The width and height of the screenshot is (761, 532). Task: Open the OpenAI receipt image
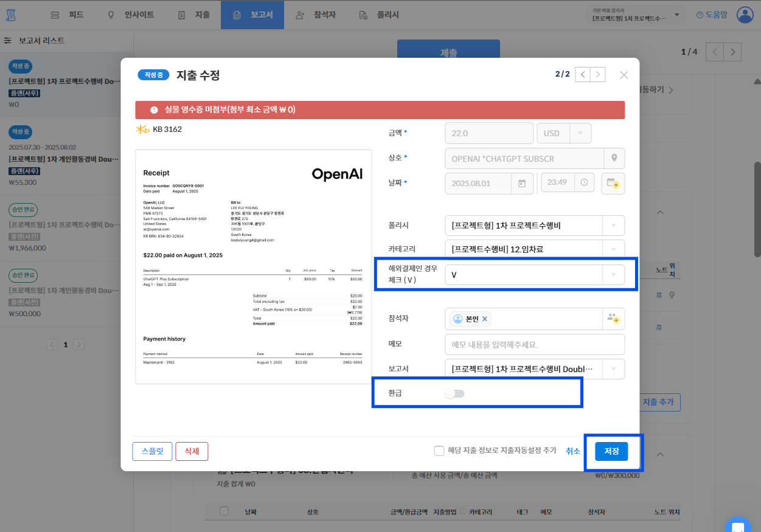253,266
